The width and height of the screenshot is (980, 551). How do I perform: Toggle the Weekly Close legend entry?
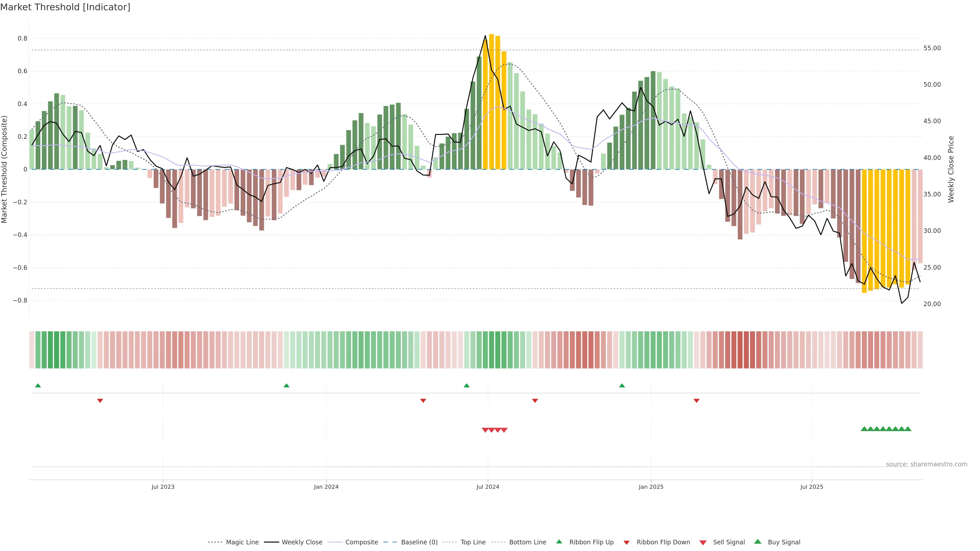tap(302, 542)
